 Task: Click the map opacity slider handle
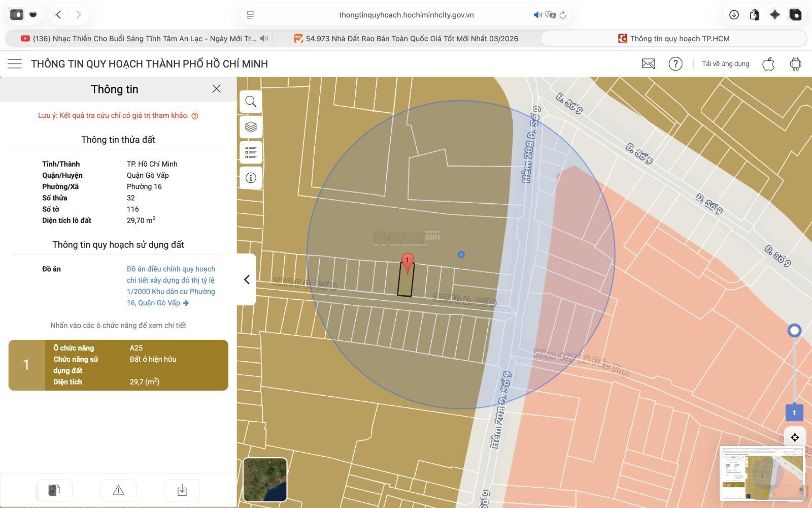click(x=794, y=331)
